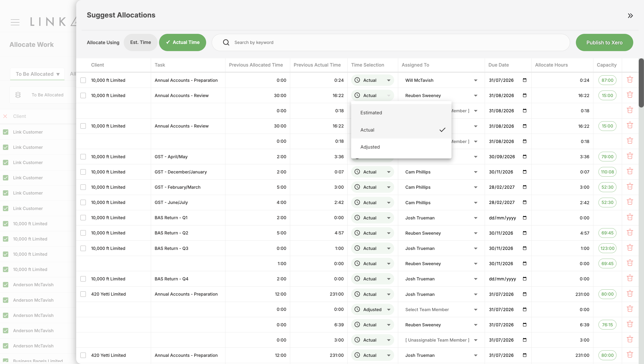Viewport: 644px width, 364px height.
Task: Open Assigned To dropdown for Will McTavish
Action: 441,80
